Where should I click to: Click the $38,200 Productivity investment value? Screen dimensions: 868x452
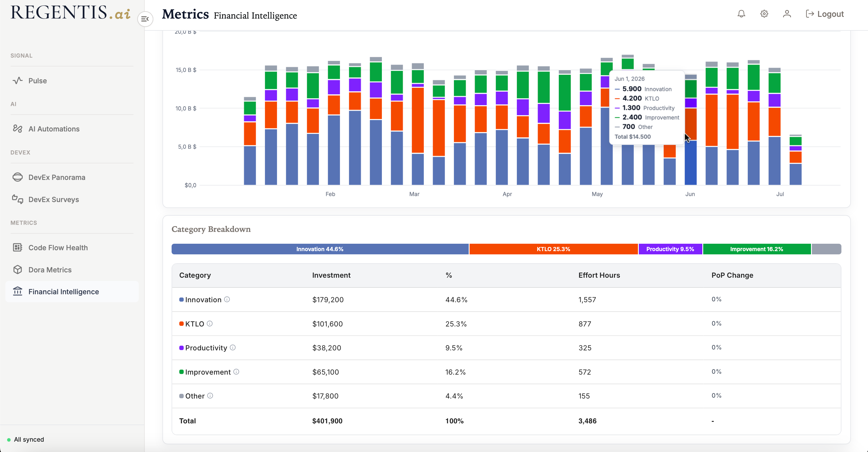pos(327,348)
